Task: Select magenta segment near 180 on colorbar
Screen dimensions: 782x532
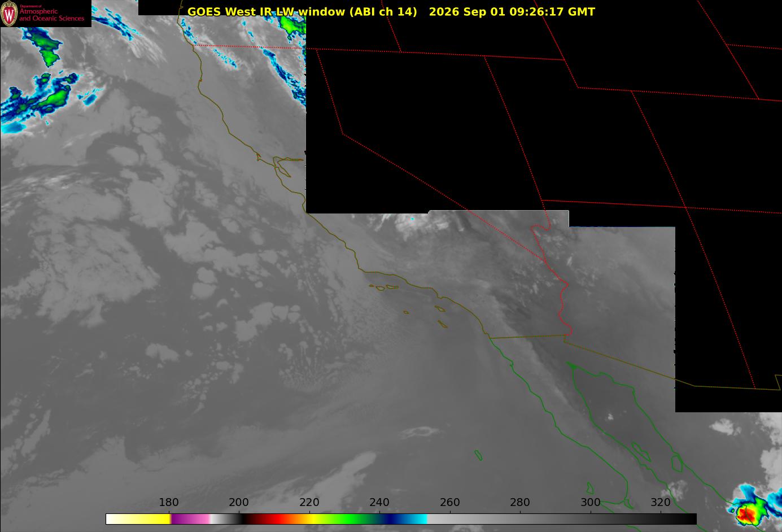Action: (190, 518)
